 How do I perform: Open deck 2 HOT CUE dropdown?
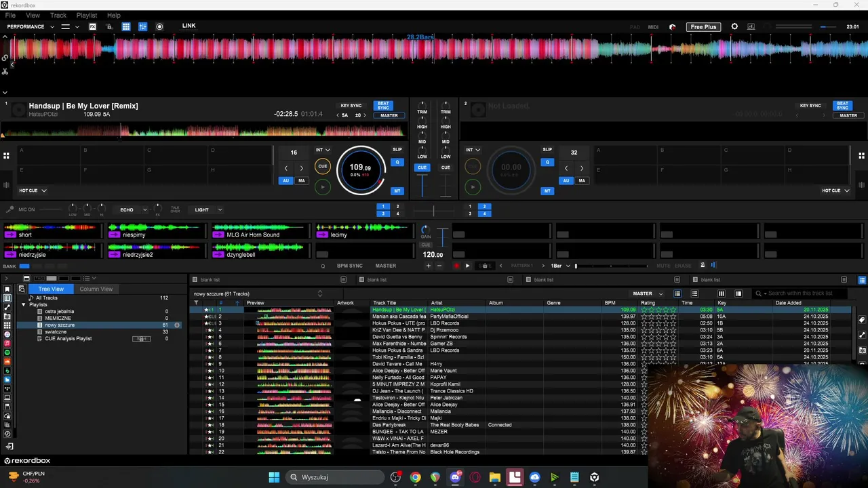(x=835, y=190)
